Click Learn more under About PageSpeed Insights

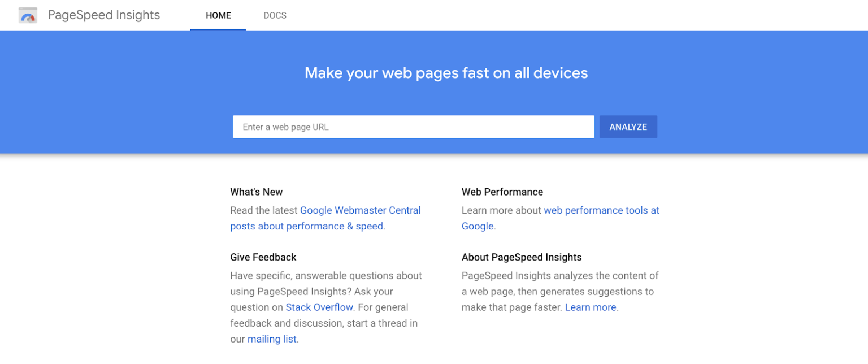coord(591,307)
